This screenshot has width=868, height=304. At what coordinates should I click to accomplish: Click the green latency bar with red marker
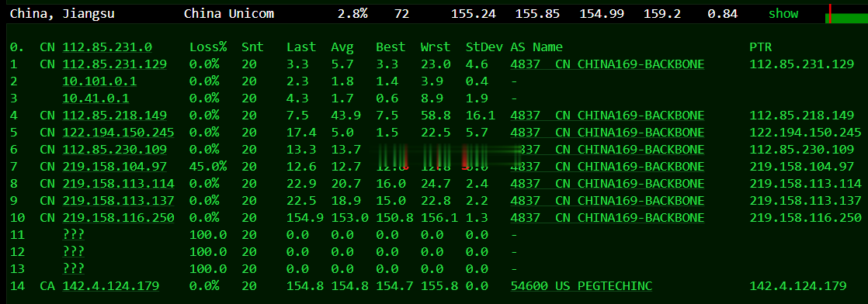pos(846,15)
